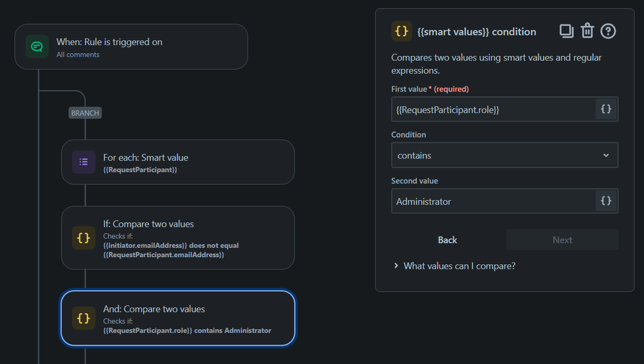Insert smart value in First value field
The width and height of the screenshot is (644, 364).
pos(606,109)
